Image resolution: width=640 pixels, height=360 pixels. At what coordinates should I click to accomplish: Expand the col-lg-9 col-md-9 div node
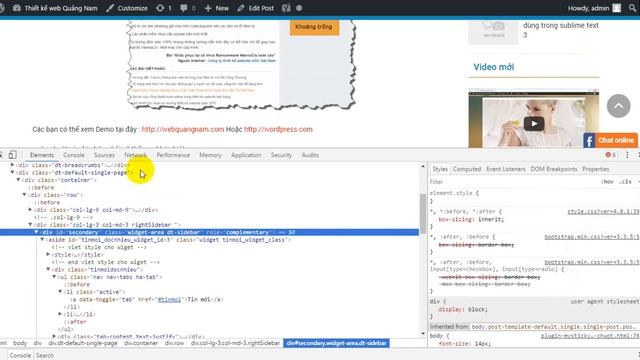pyautogui.click(x=31, y=210)
